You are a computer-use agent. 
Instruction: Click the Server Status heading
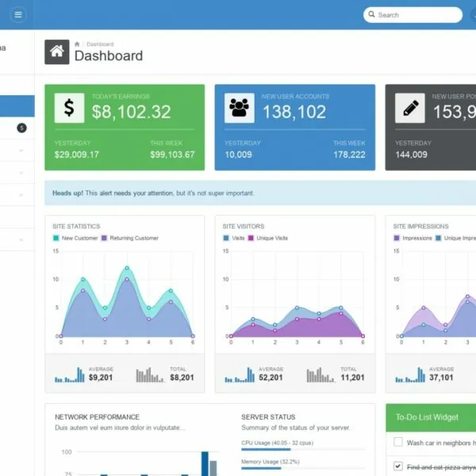268,417
